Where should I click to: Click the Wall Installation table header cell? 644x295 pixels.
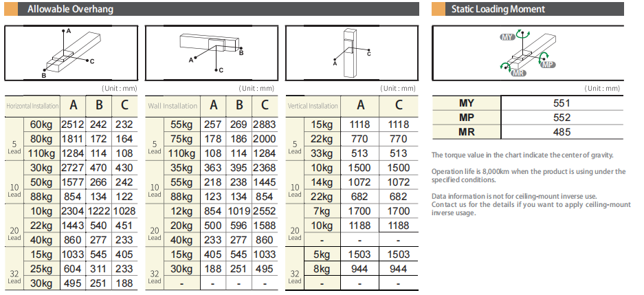pyautogui.click(x=173, y=106)
